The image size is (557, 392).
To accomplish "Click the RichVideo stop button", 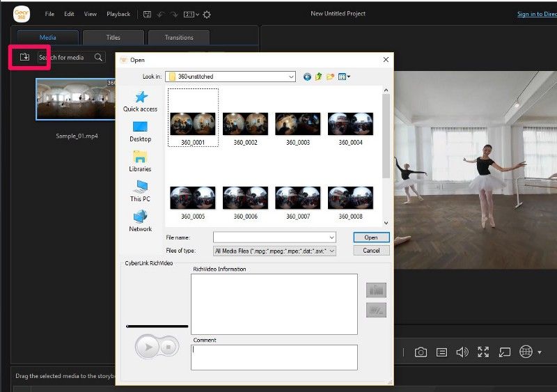I will point(168,347).
